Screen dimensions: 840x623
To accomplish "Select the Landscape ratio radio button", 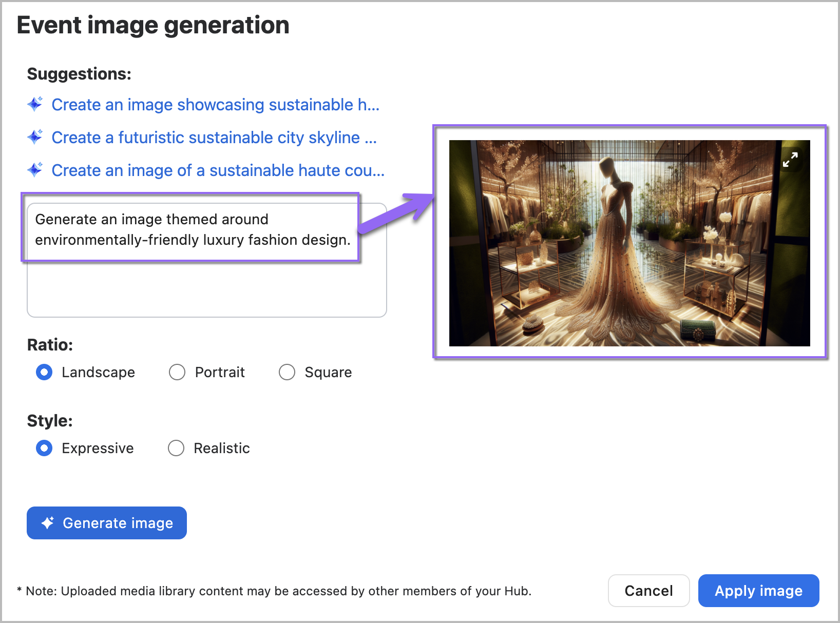I will pos(44,372).
